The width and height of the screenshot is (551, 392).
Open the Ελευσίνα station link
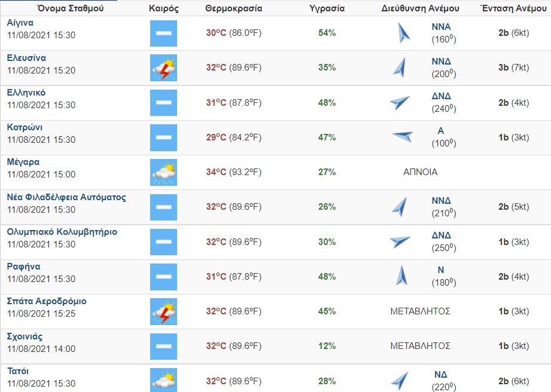(26, 58)
